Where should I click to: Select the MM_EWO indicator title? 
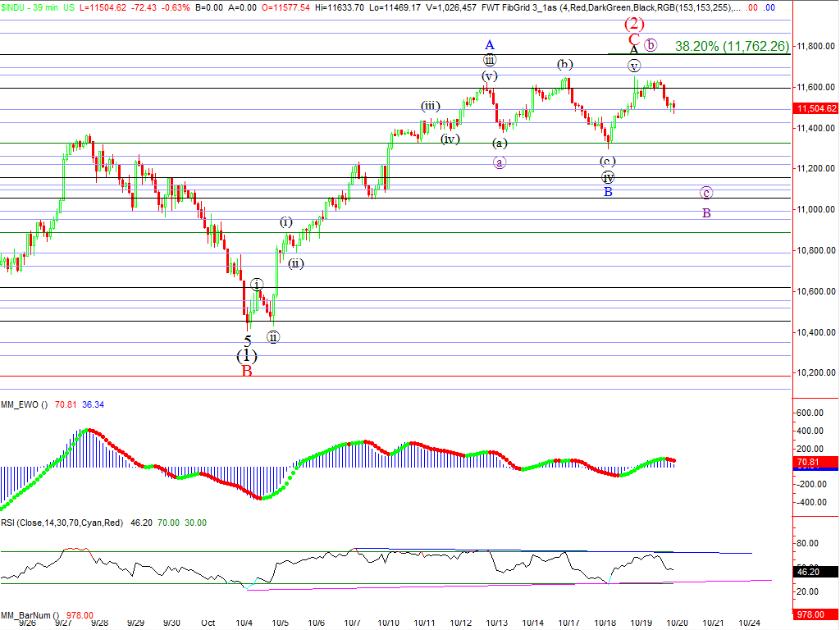coord(25,404)
